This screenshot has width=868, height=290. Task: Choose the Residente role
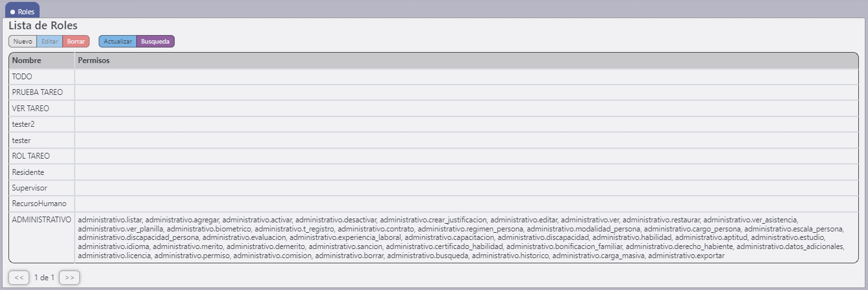pos(28,172)
